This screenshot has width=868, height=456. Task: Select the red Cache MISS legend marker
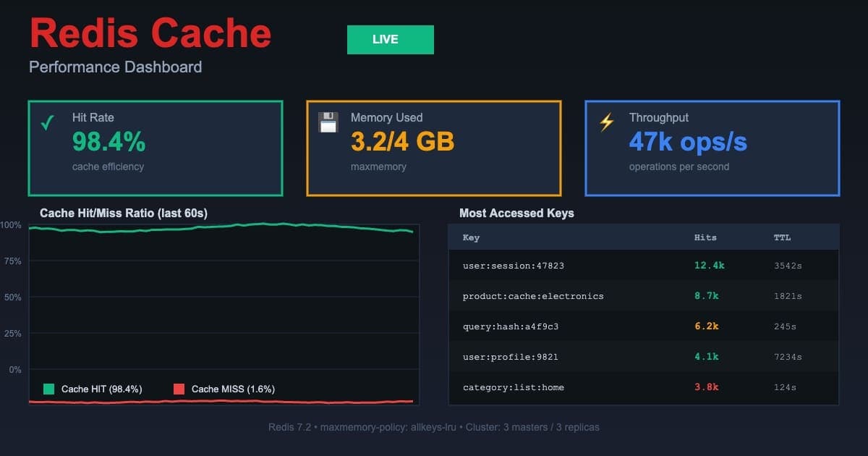(x=181, y=389)
